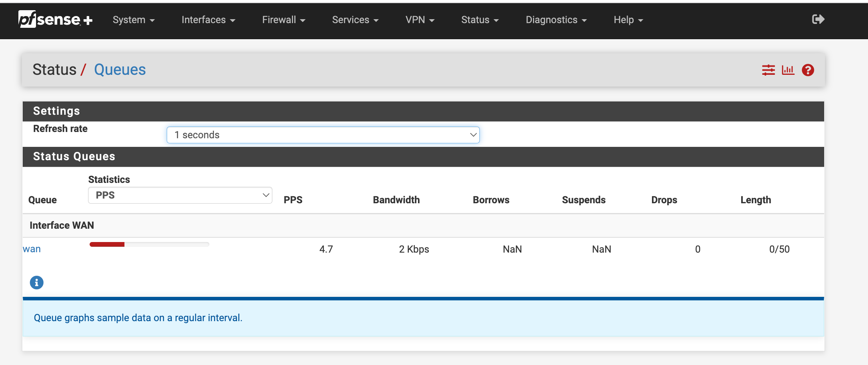Expand the Help dropdown menu

627,20
